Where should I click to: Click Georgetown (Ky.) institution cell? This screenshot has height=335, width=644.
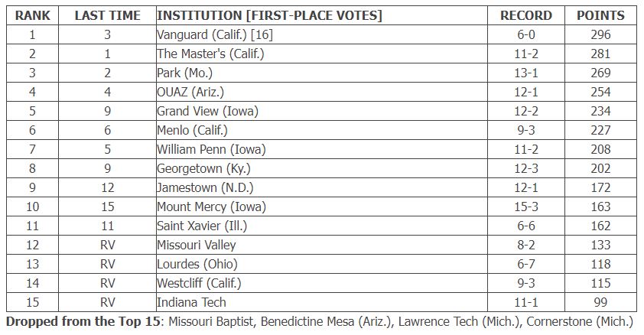pos(321,168)
